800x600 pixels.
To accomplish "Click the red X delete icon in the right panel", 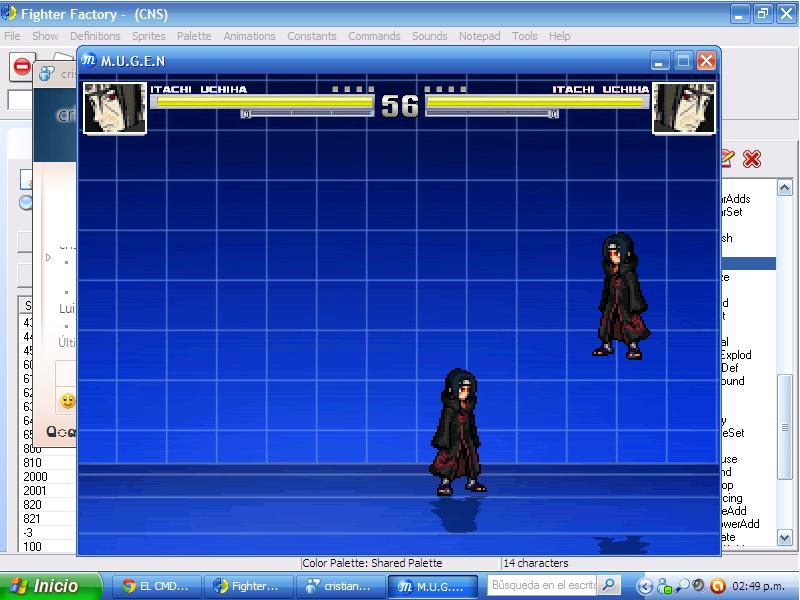I will [x=752, y=159].
